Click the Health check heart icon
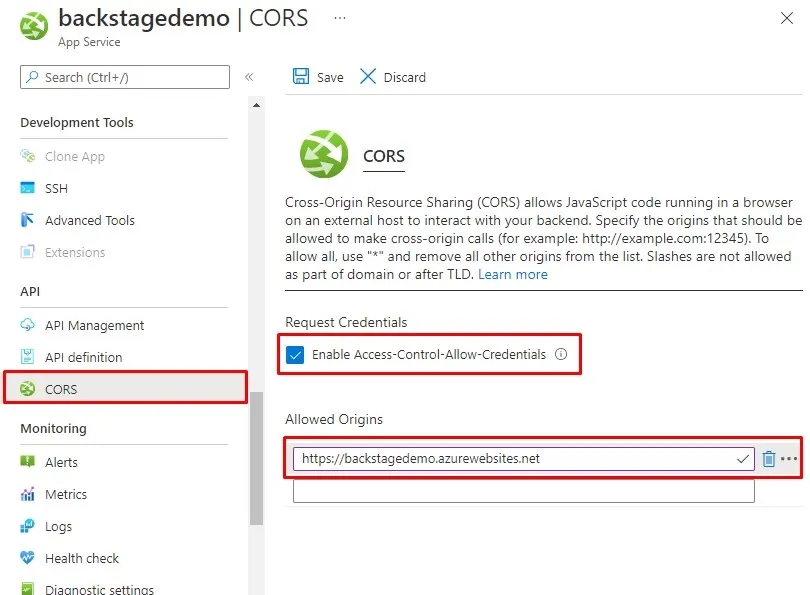The height and width of the screenshot is (595, 810). point(27,558)
